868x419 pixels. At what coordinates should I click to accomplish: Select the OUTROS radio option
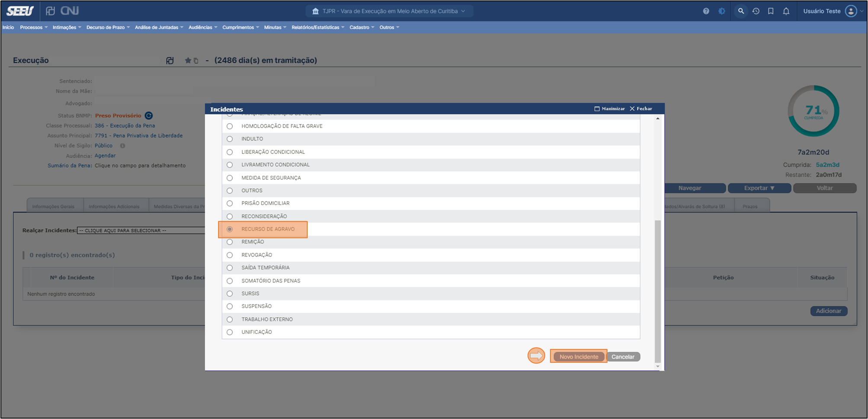click(230, 190)
